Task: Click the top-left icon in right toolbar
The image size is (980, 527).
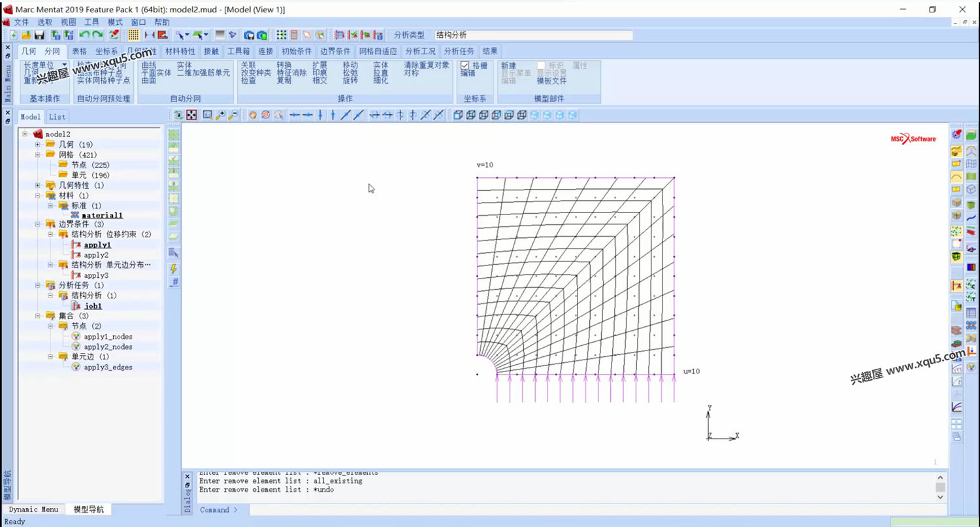Action: pyautogui.click(x=956, y=135)
